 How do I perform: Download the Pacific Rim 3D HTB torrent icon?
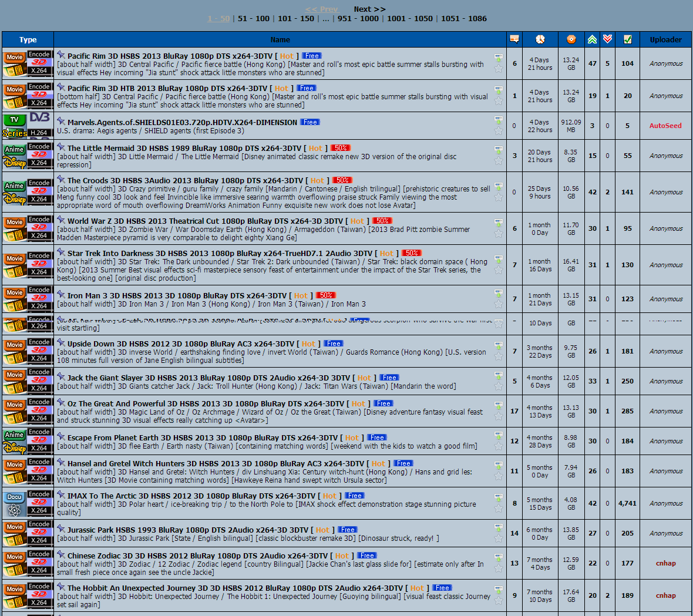pyautogui.click(x=499, y=90)
